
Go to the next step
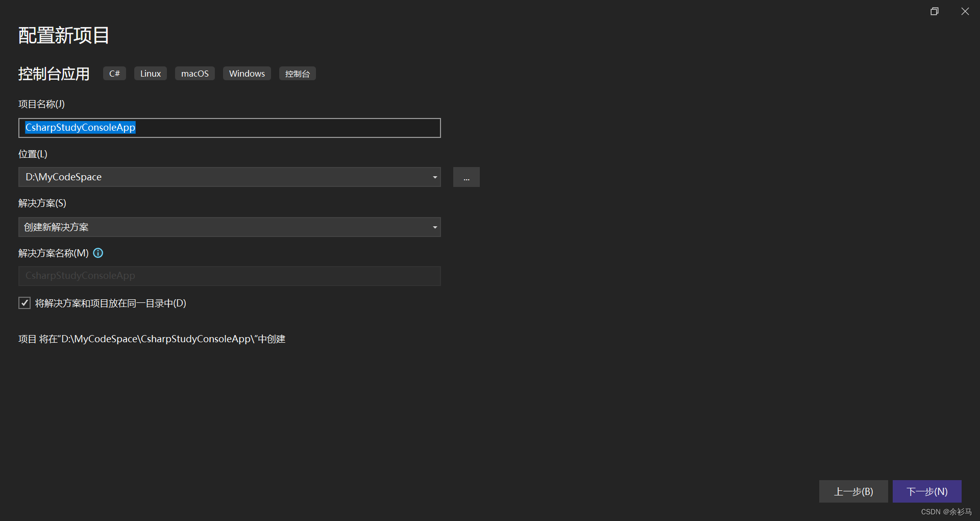pos(927,491)
